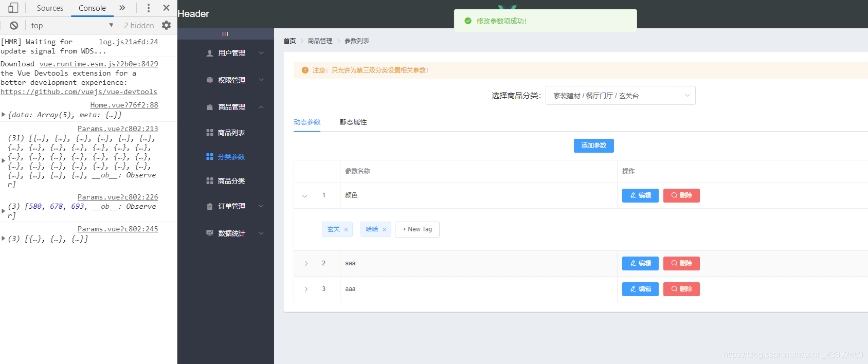Edit the row 3 aaa parameter
Screen dimensions: 868x364
point(640,289)
